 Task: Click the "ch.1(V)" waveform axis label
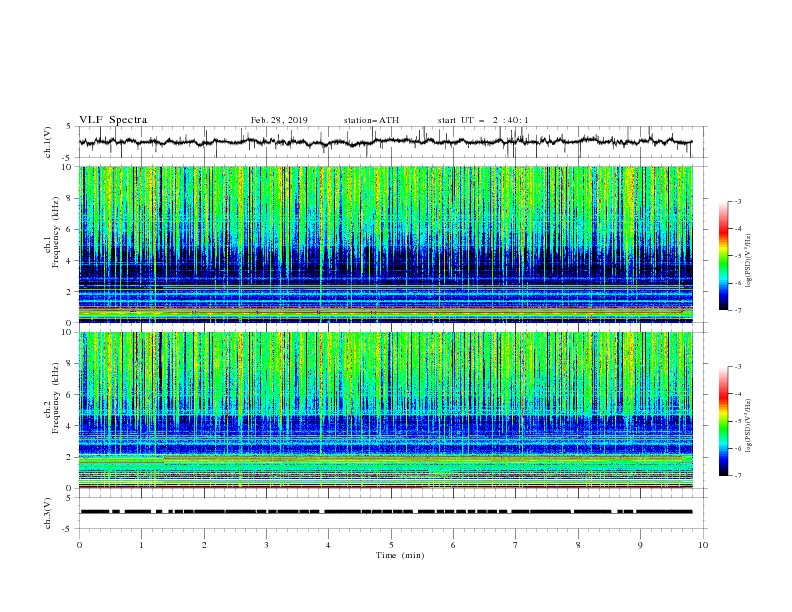point(48,142)
